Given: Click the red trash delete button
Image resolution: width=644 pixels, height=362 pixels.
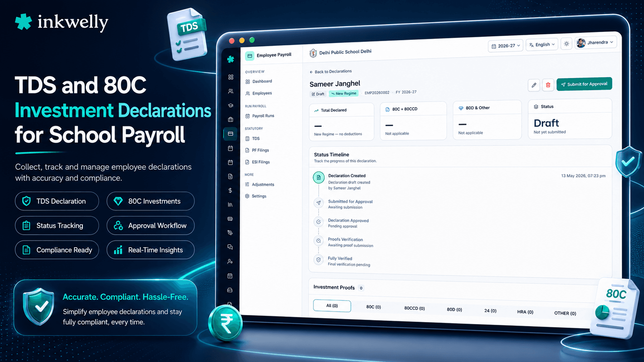Looking at the screenshot, I should click(548, 85).
